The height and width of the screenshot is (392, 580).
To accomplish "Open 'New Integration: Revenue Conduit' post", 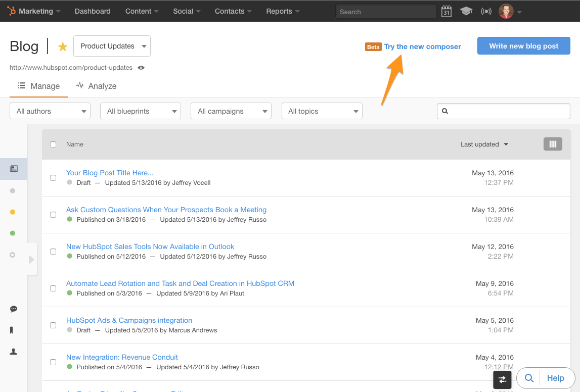I will pyautogui.click(x=122, y=358).
